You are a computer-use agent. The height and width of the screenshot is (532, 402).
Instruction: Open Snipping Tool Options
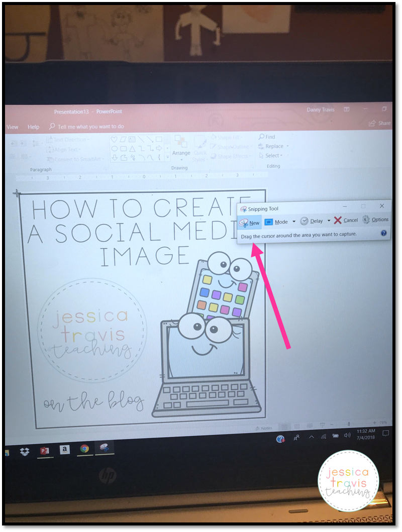coord(375,220)
